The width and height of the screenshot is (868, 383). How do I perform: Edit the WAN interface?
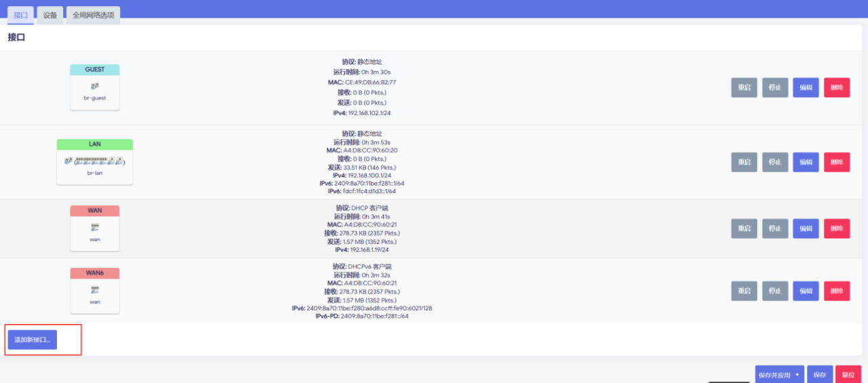pos(806,228)
